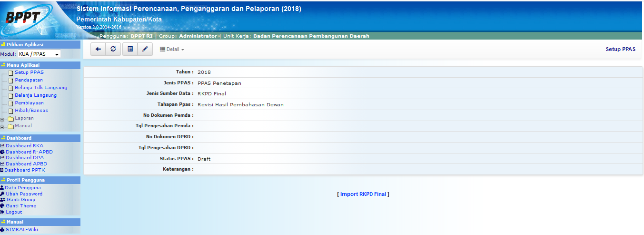Select Setup PPAS in Menu Aplikasi

[29, 72]
